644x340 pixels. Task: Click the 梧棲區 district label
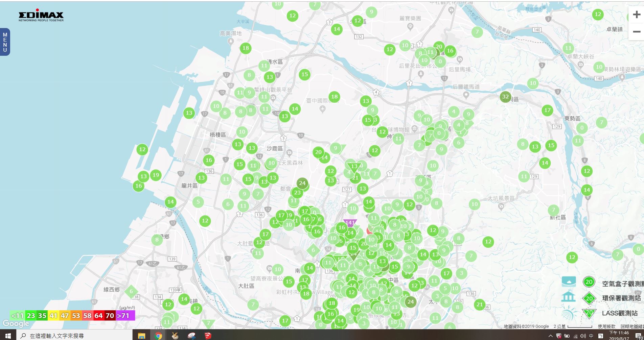coord(218,135)
